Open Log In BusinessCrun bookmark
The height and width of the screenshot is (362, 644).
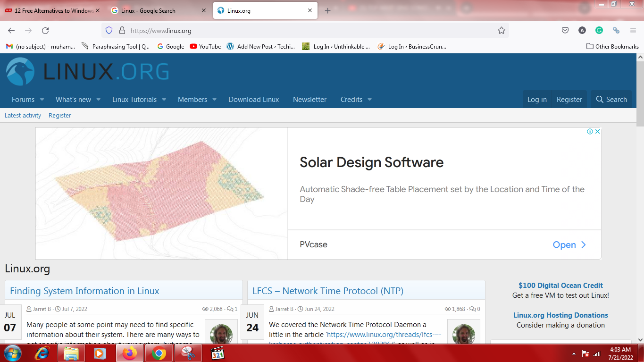[x=412, y=47]
